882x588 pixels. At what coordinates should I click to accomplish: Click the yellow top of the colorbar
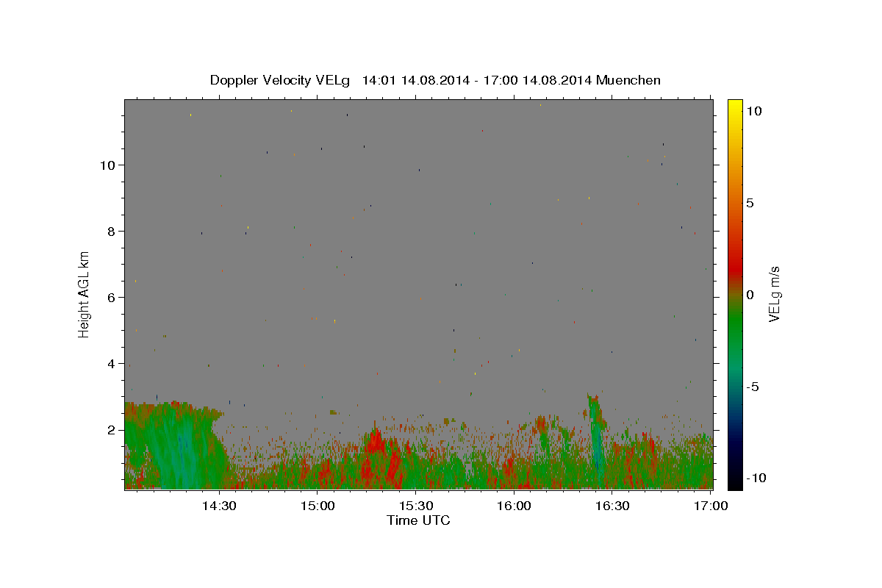coord(735,107)
